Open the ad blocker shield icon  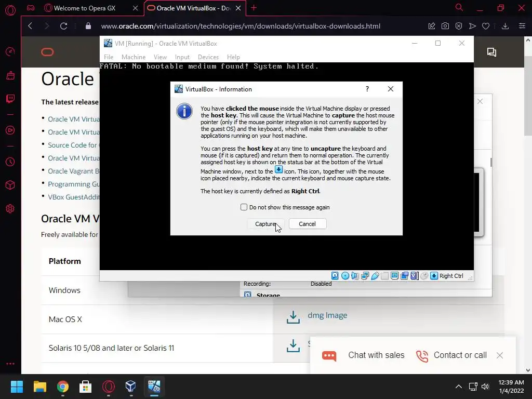tap(459, 26)
